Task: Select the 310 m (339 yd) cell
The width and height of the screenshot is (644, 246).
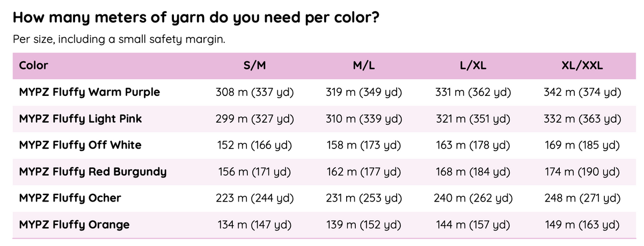Action: (x=364, y=119)
